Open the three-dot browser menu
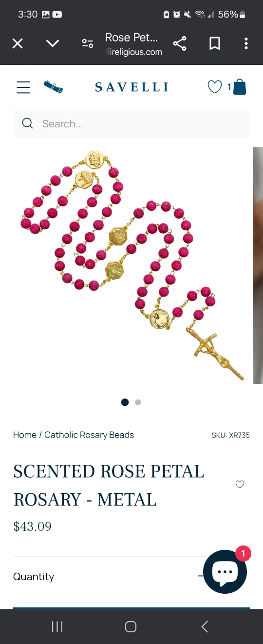The width and height of the screenshot is (263, 644). 246,44
